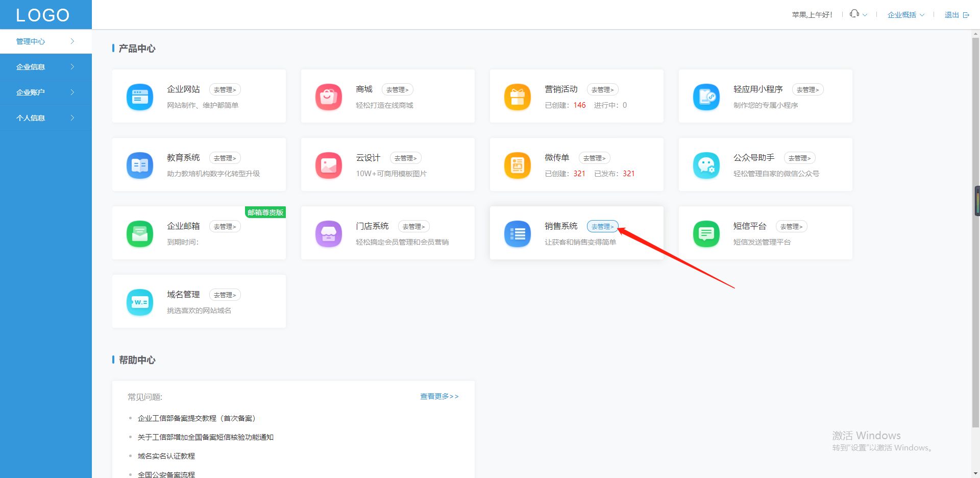Click 已创建 count 146 in 营销活动

(x=579, y=105)
